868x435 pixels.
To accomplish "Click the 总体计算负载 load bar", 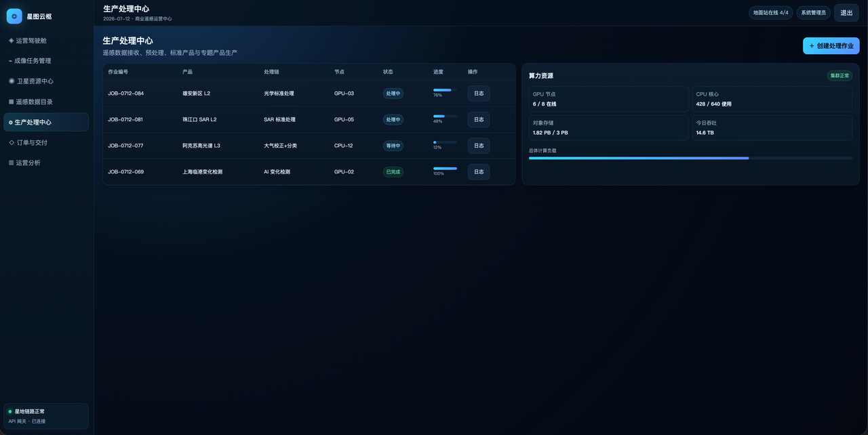I will pyautogui.click(x=690, y=158).
